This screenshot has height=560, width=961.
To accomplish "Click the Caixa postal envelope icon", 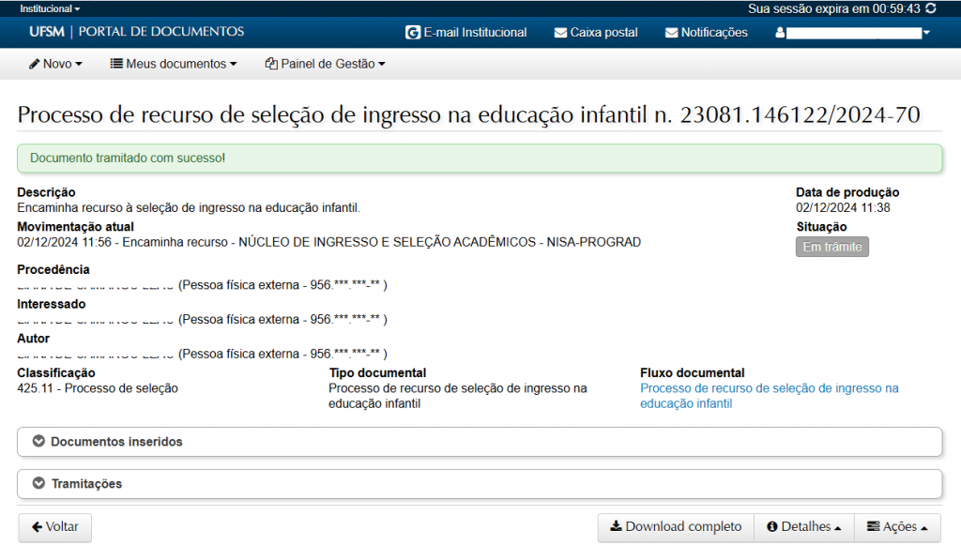I will [561, 33].
